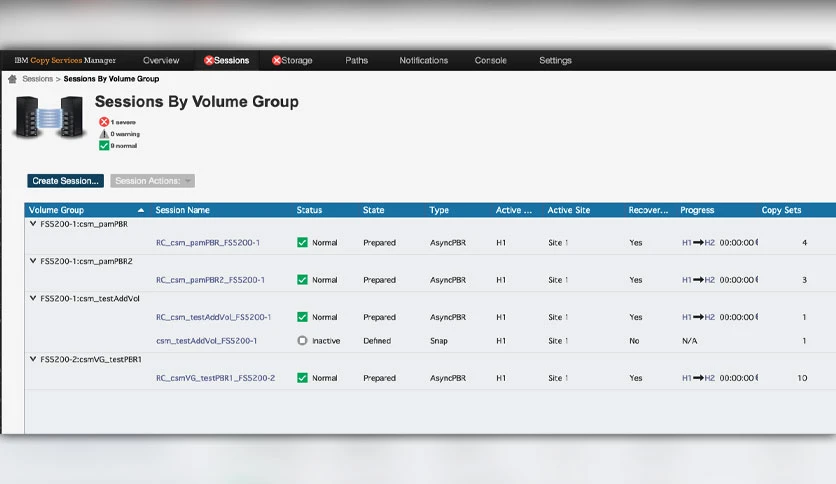
Task: Sort by the Status column header
Action: click(309, 210)
